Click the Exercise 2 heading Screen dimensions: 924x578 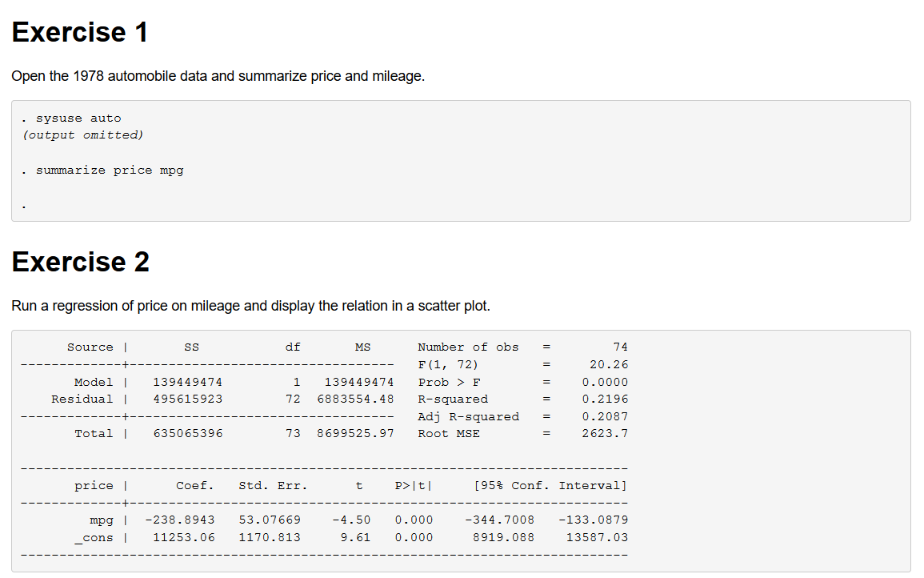coord(80,263)
